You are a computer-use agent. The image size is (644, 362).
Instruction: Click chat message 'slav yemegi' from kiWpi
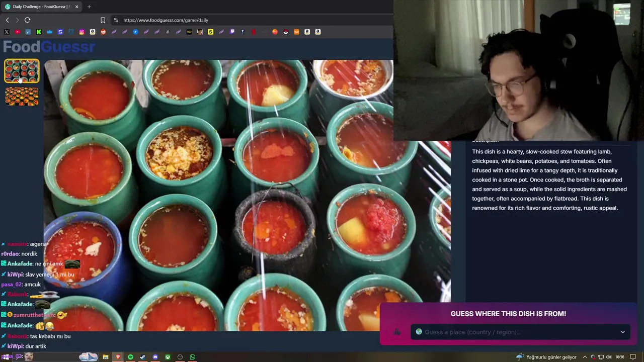[49, 275]
